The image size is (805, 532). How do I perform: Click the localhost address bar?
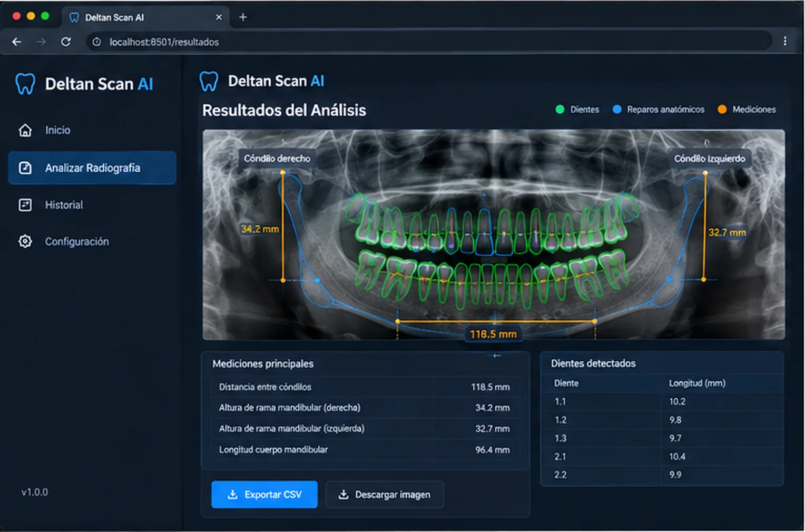tap(429, 42)
